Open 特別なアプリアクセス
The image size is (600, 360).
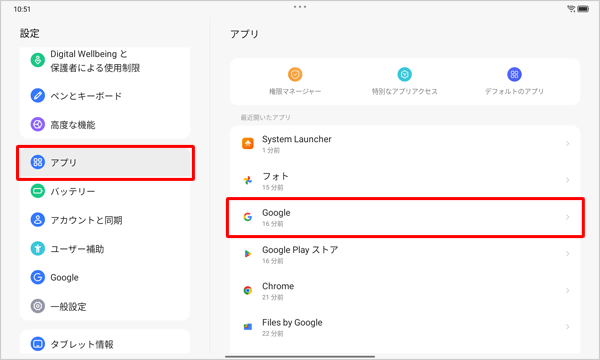(x=404, y=81)
